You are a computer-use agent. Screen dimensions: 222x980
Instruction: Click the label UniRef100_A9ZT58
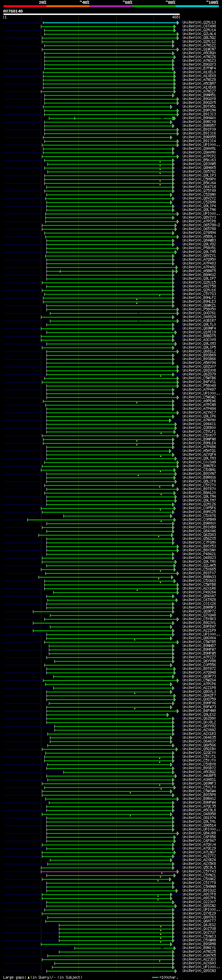point(199,286)
